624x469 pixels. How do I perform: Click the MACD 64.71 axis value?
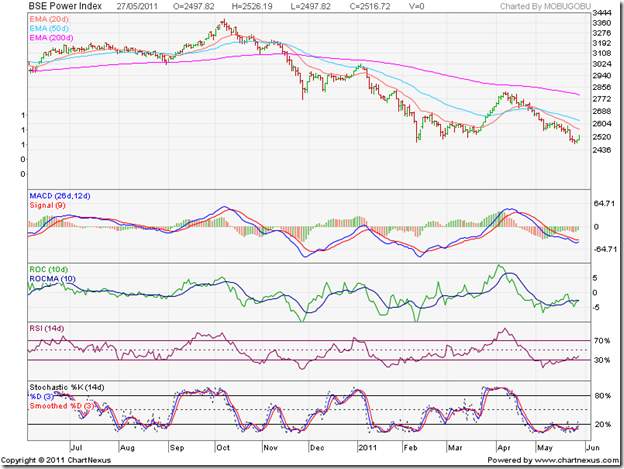[x=604, y=204]
